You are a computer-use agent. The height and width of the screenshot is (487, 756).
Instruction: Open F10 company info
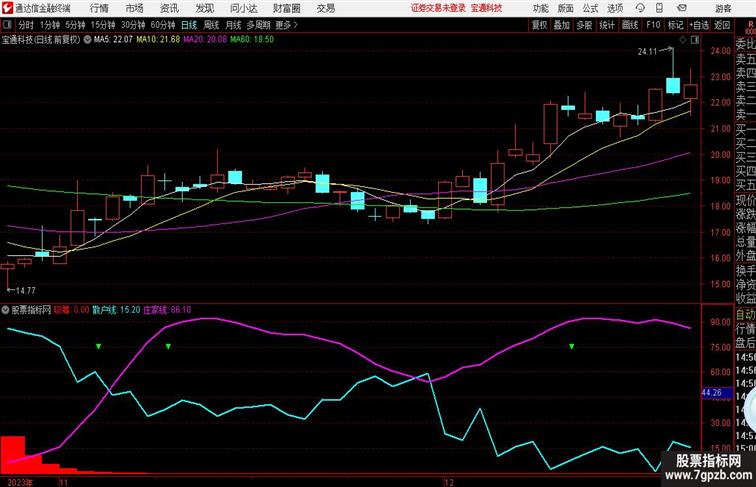653,25
